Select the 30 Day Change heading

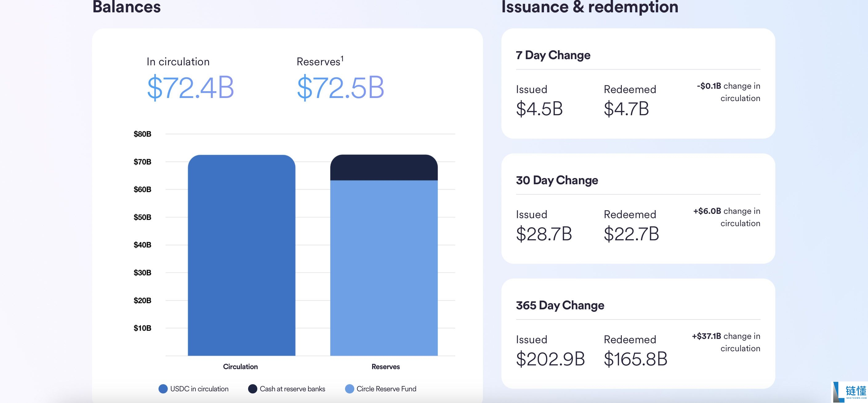pyautogui.click(x=557, y=180)
